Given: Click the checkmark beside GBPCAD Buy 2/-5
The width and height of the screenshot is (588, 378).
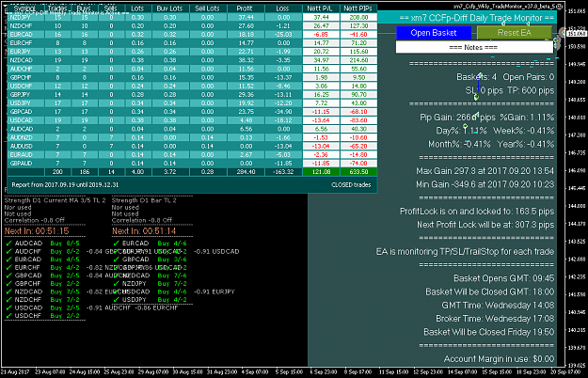Looking at the screenshot, I should pyautogui.click(x=9, y=276).
